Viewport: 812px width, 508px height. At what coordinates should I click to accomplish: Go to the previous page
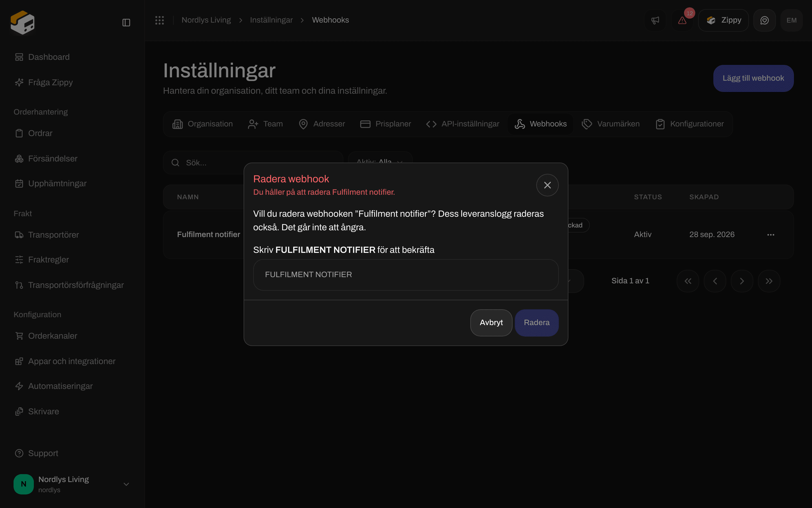point(715,281)
